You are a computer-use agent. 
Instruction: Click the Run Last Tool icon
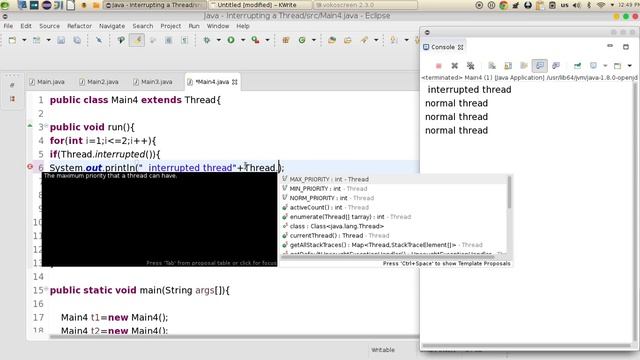point(256,40)
